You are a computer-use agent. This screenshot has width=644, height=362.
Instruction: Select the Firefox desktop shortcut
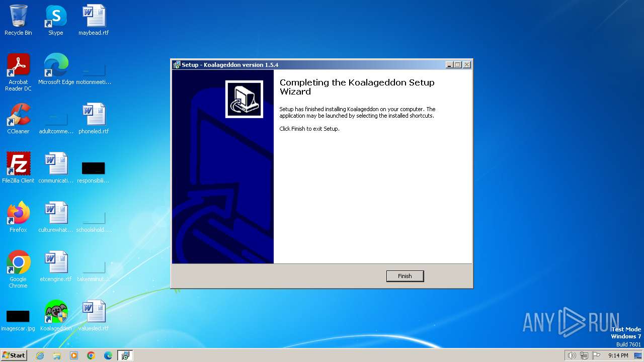tap(18, 217)
